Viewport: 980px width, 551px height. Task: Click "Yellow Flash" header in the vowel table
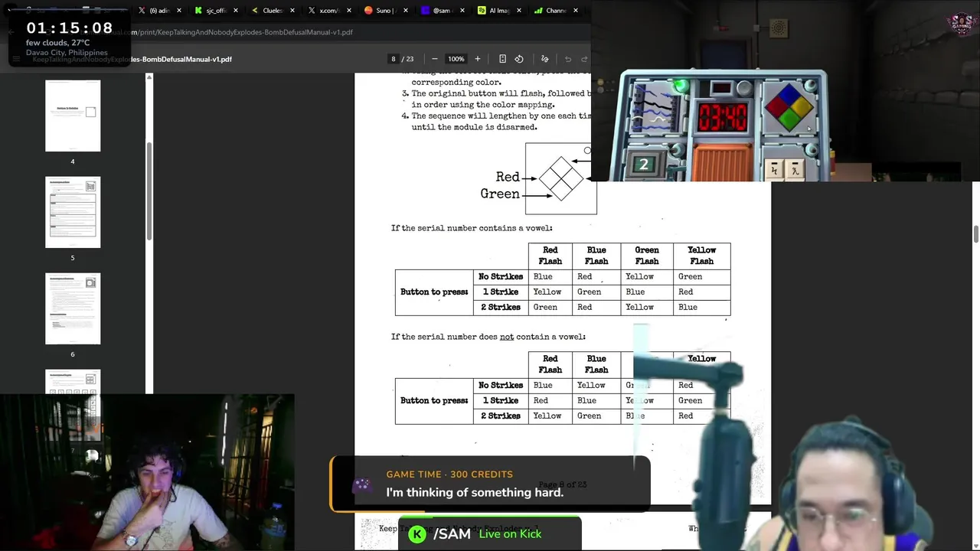point(701,256)
